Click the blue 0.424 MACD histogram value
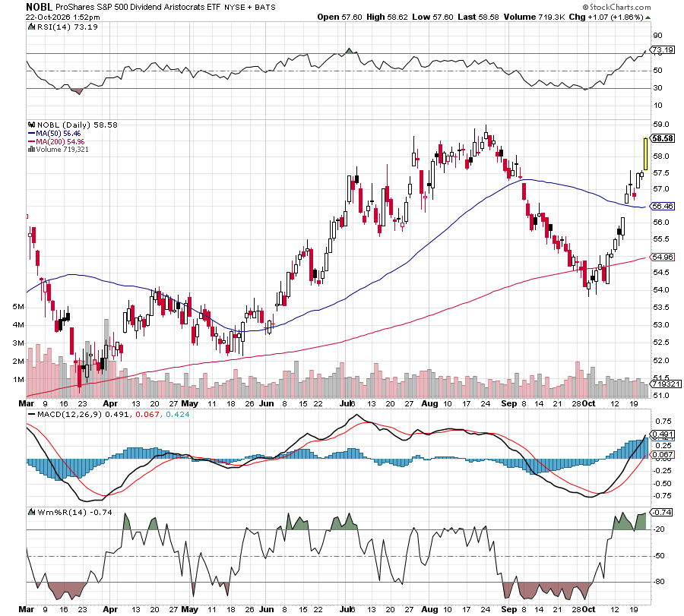The width and height of the screenshot is (684, 616). 178,414
